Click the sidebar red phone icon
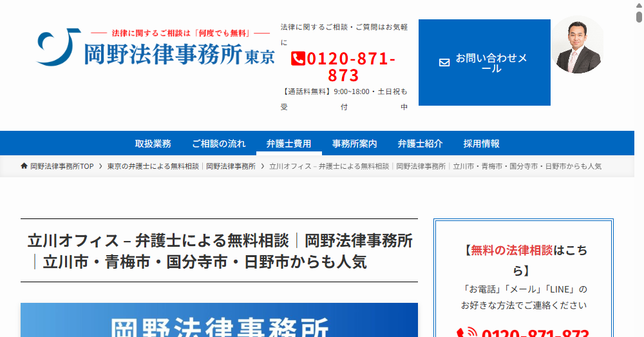644x337 pixels. tap(466, 333)
